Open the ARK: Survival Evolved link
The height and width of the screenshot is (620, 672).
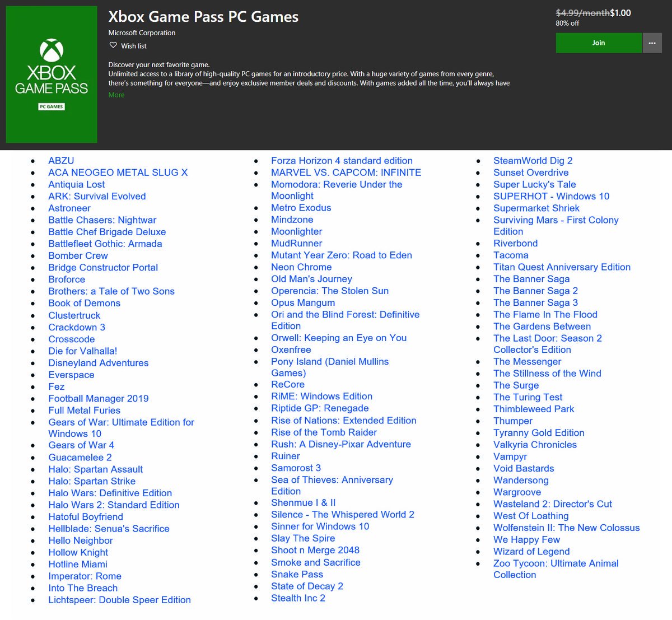97,196
